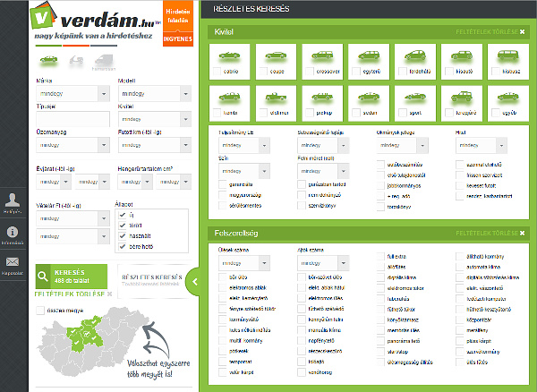This screenshot has height=392, width=537.
Task: Enable the "full extra" equipment checkbox
Action: pos(379,256)
